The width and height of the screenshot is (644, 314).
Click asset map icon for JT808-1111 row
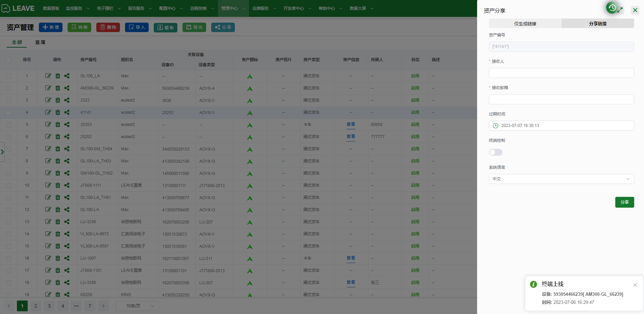coord(250,186)
